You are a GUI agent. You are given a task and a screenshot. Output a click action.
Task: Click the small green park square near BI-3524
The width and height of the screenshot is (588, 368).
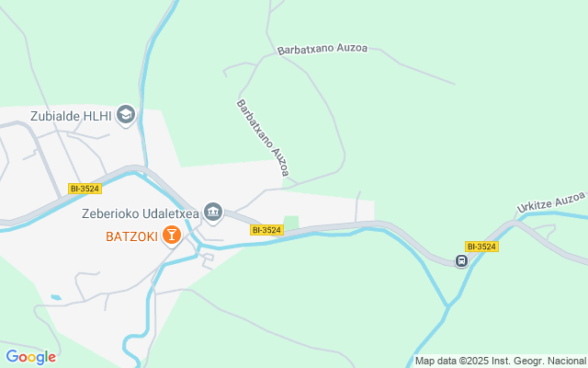pyautogui.click(x=291, y=222)
